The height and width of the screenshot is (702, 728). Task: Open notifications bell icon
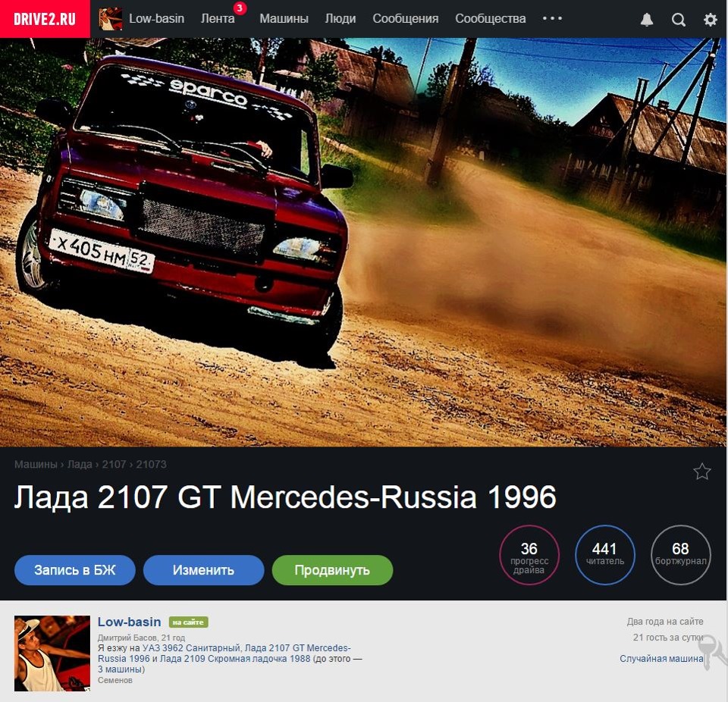click(x=647, y=20)
